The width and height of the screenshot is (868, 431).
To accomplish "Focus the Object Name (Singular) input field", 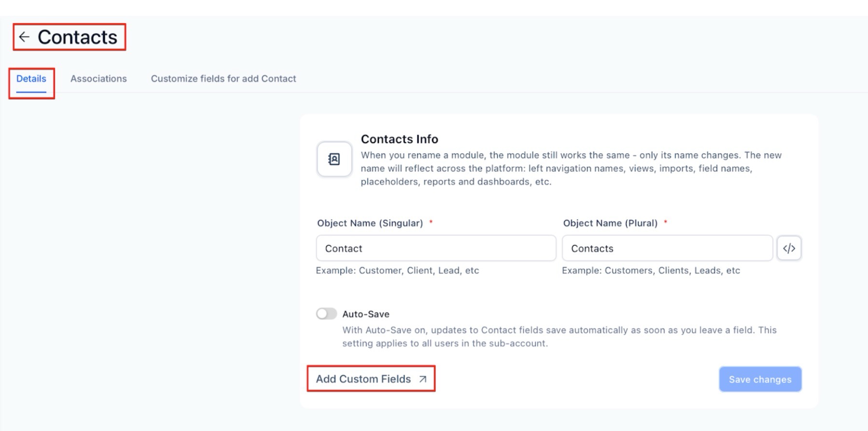I will (x=435, y=248).
